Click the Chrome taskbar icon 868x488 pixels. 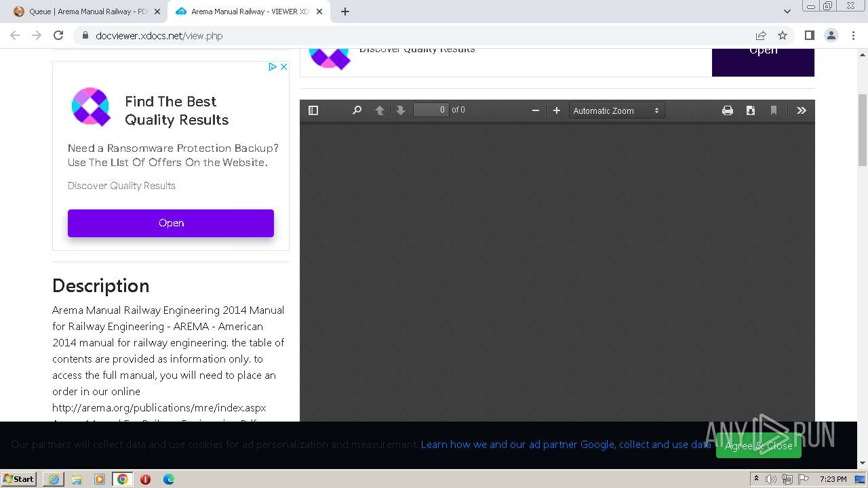point(123,479)
